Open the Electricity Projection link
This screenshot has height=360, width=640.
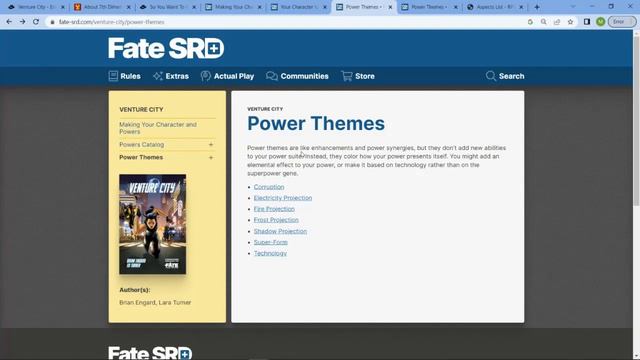point(283,198)
